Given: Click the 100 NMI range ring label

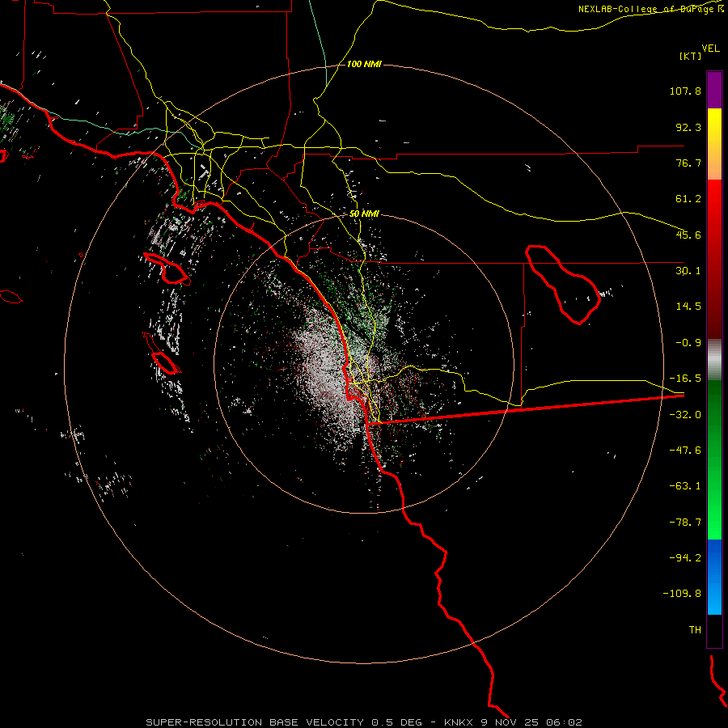Looking at the screenshot, I should pos(364,64).
